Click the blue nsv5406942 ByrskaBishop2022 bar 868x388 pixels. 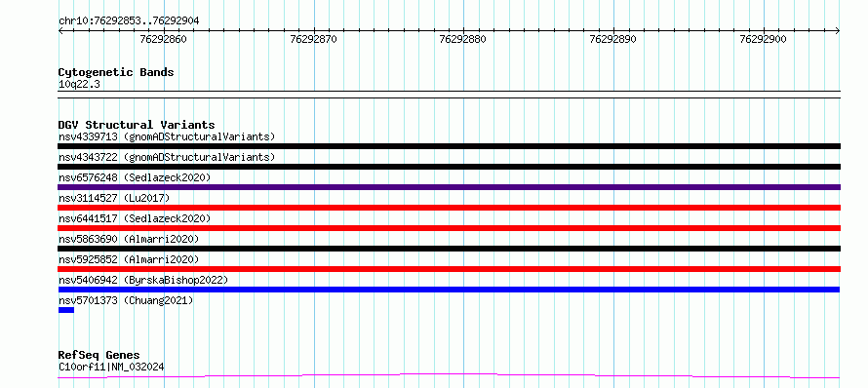pyautogui.click(x=449, y=290)
